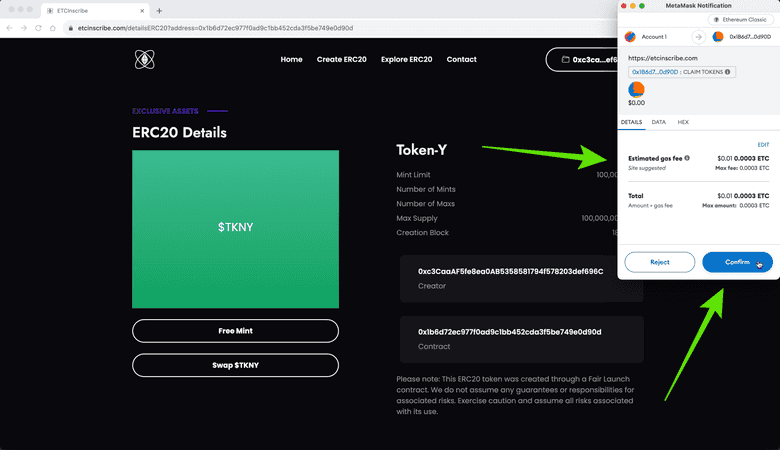
Task: Go back using the browser back arrow
Action: (x=10, y=28)
